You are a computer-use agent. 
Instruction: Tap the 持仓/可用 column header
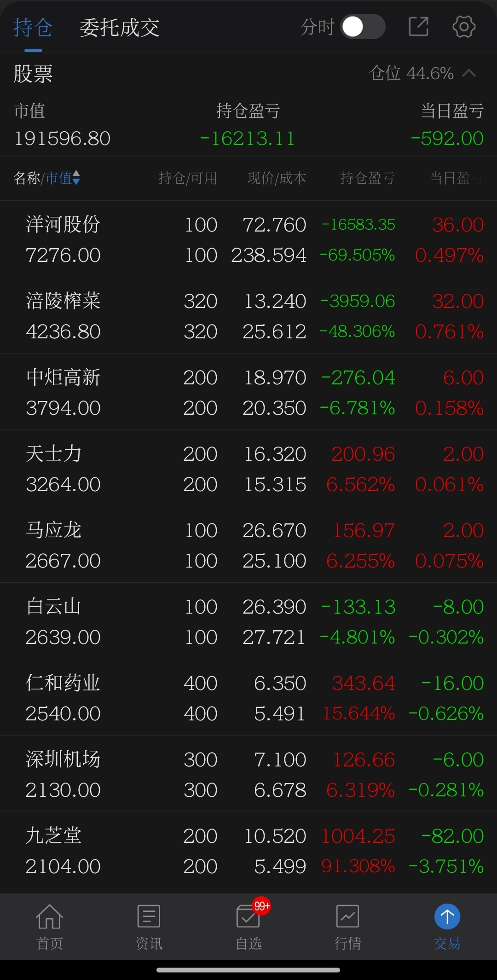pyautogui.click(x=188, y=178)
